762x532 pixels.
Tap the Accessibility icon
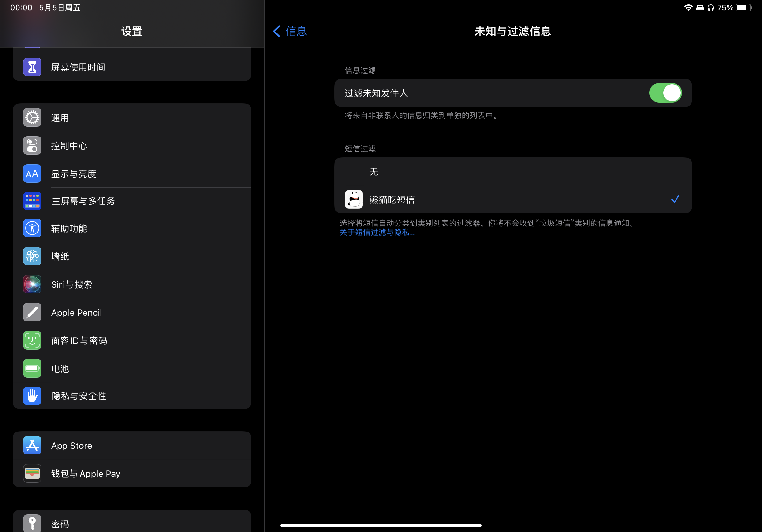pos(32,228)
